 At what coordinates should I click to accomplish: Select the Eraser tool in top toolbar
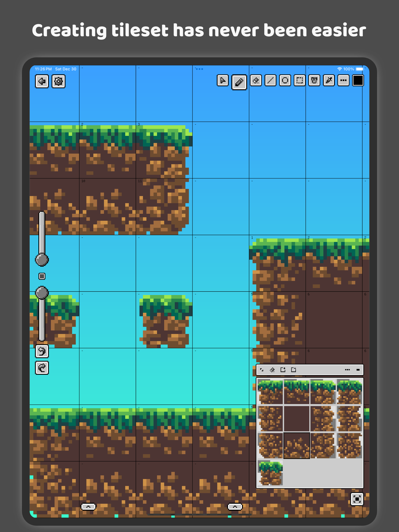[256, 80]
